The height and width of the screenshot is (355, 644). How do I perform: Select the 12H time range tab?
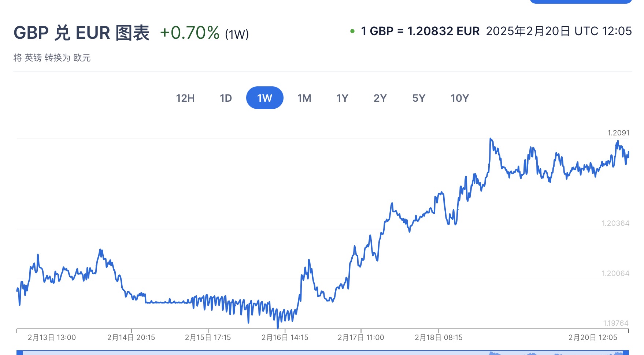(185, 98)
